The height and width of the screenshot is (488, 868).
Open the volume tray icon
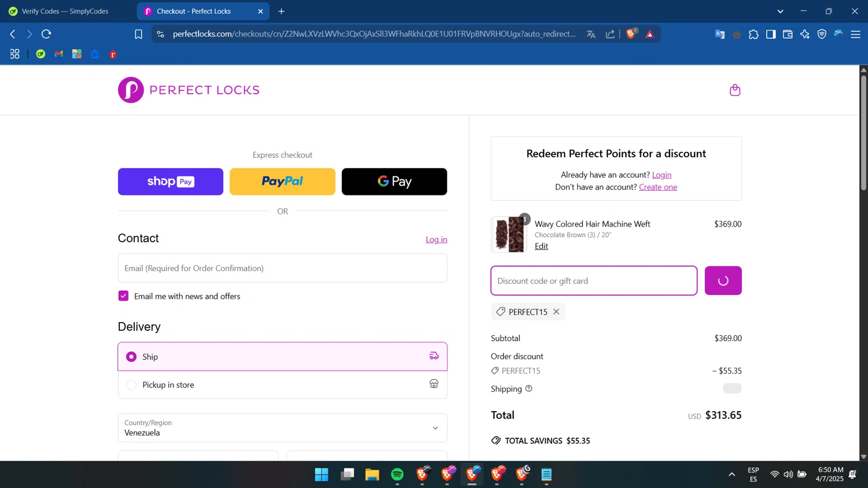coord(788,475)
